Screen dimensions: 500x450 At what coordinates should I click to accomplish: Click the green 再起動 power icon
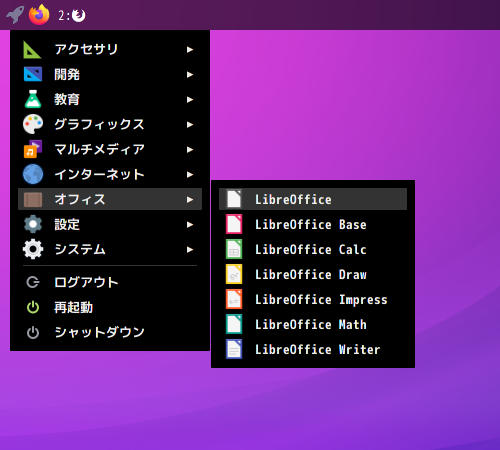click(33, 307)
